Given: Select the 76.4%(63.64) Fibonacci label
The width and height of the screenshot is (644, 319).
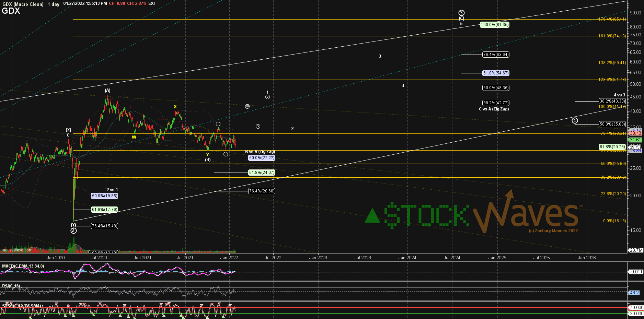Looking at the screenshot, I should [496, 55].
